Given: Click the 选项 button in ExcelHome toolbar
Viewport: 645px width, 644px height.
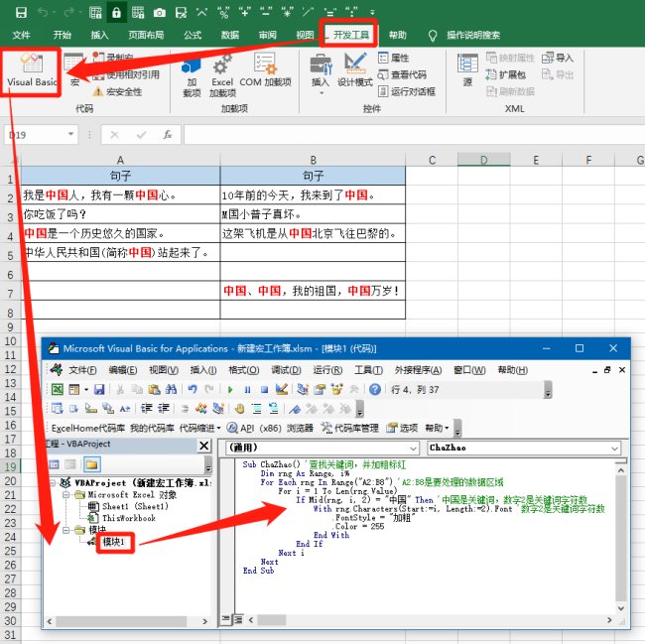Looking at the screenshot, I should click(402, 428).
